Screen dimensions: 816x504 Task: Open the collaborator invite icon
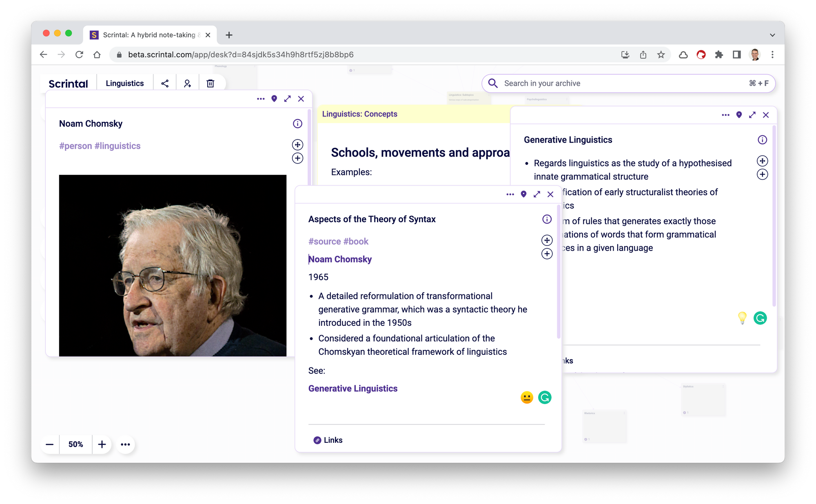(187, 84)
